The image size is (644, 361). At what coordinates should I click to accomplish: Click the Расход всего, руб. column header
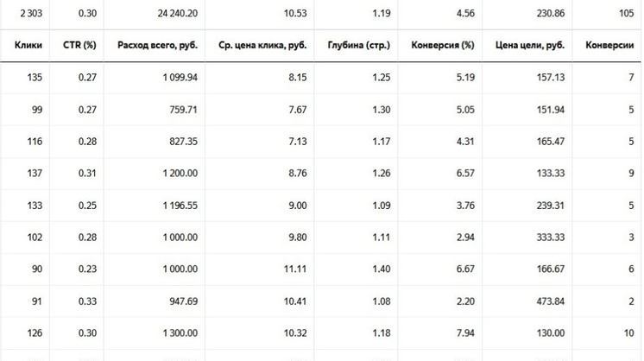coord(158,45)
